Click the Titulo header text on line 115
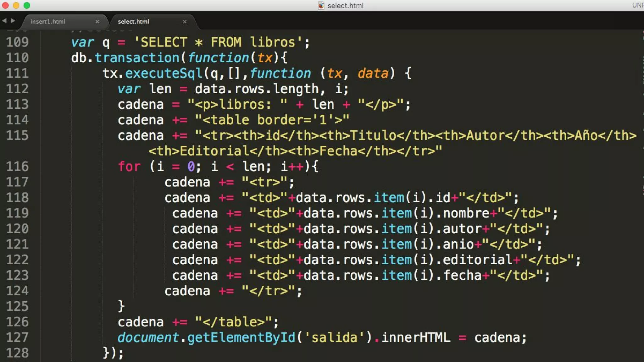 pyautogui.click(x=373, y=136)
